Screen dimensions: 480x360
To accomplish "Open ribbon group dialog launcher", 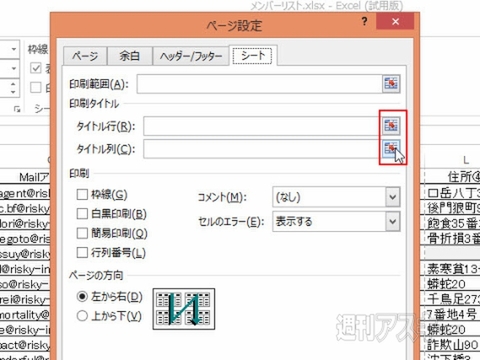I will [x=17, y=109].
